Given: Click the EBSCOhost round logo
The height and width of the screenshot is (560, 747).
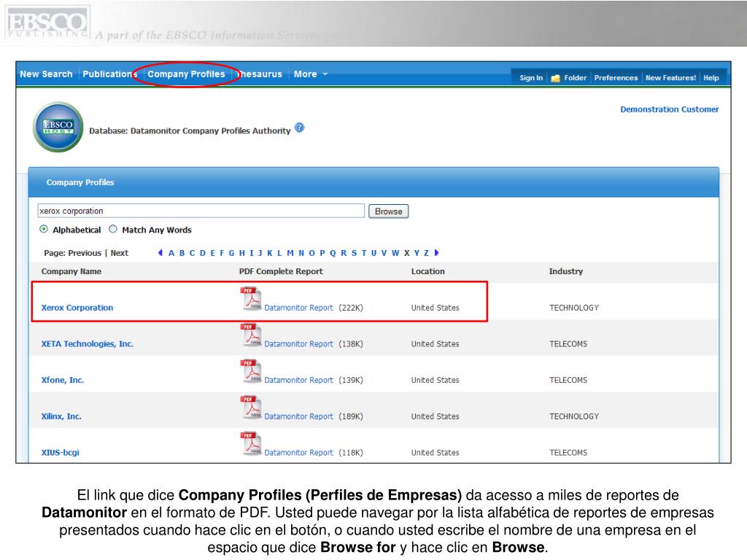Looking at the screenshot, I should [x=58, y=127].
